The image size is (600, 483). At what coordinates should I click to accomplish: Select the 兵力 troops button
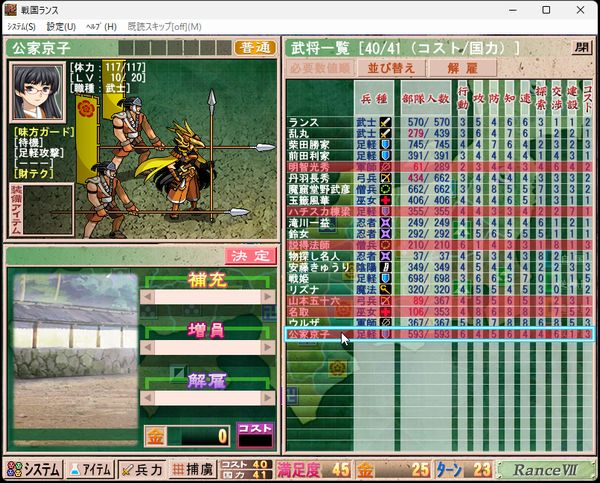142,470
